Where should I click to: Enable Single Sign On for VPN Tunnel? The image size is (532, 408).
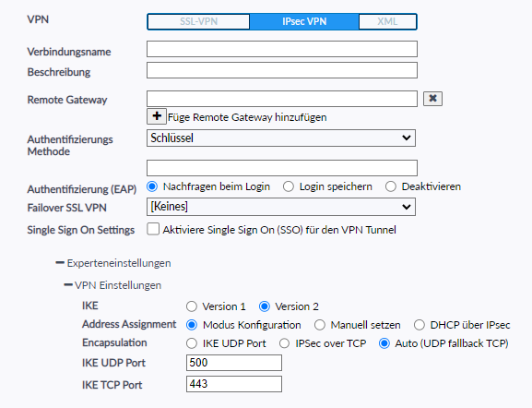pyautogui.click(x=153, y=229)
